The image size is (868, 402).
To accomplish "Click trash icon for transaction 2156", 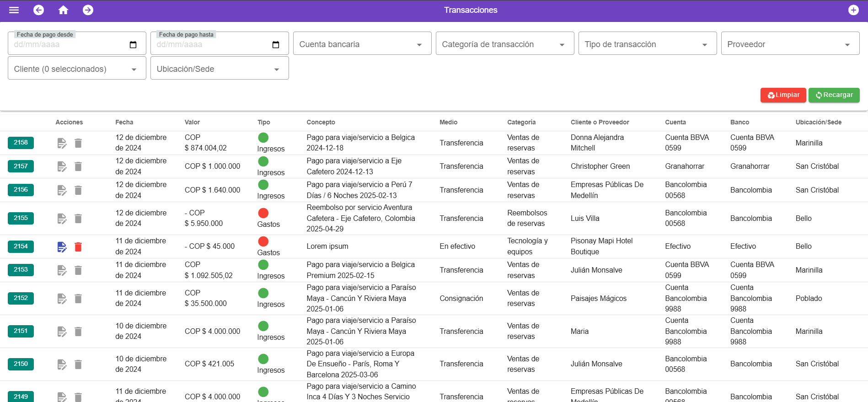I will [x=78, y=190].
